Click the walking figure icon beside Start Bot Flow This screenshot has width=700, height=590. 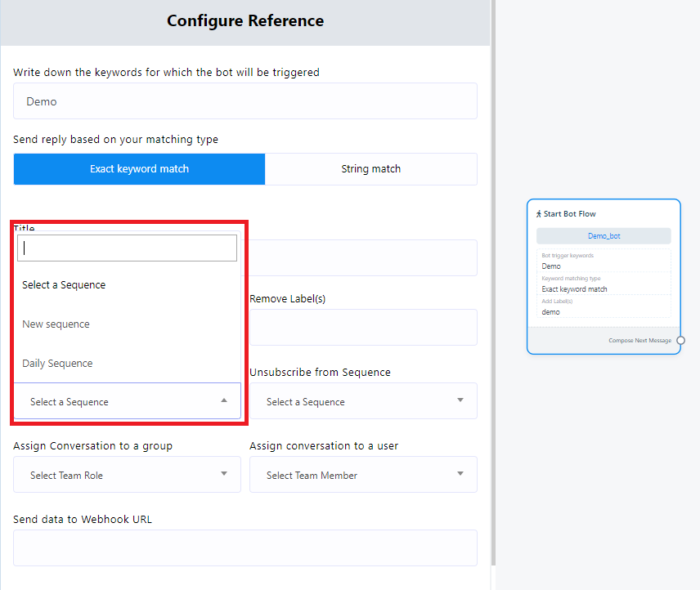coord(539,214)
